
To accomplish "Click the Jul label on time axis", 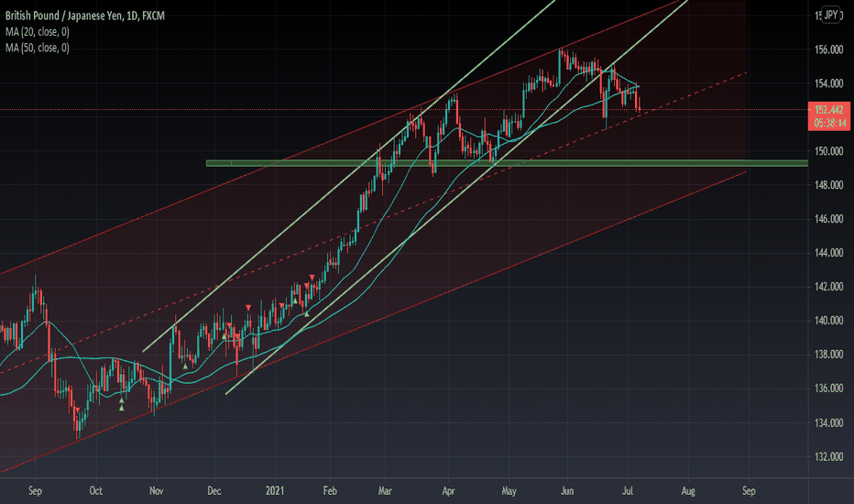I will tap(628, 491).
